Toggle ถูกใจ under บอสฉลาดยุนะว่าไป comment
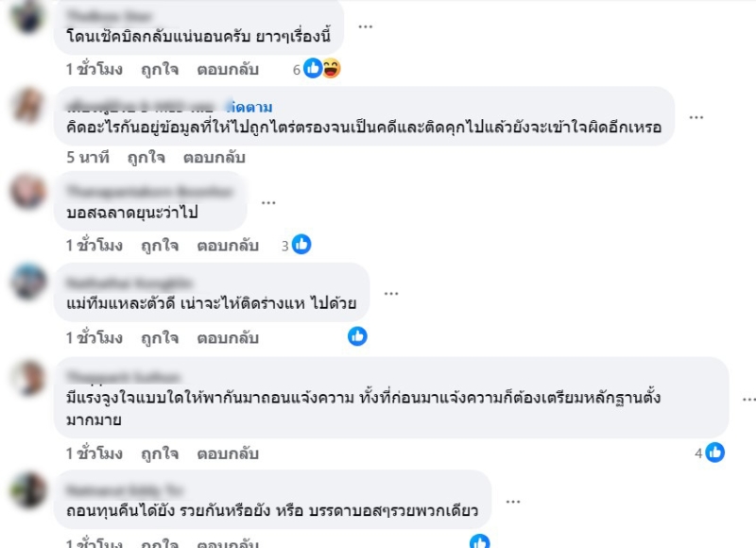The image size is (756, 548). [160, 246]
